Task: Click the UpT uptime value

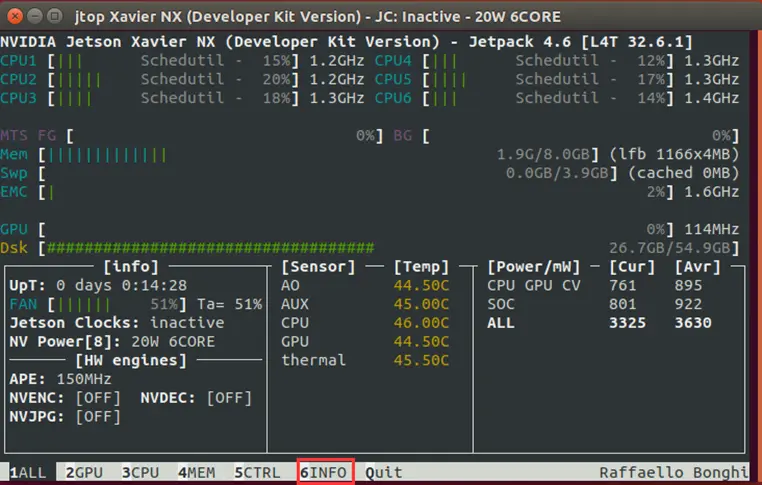Action: pyautogui.click(x=121, y=286)
